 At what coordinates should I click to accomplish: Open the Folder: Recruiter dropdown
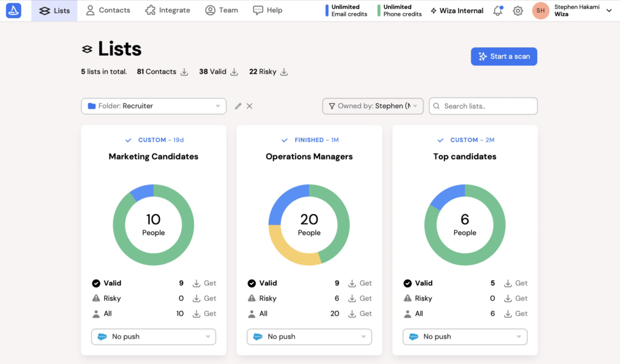click(x=154, y=106)
